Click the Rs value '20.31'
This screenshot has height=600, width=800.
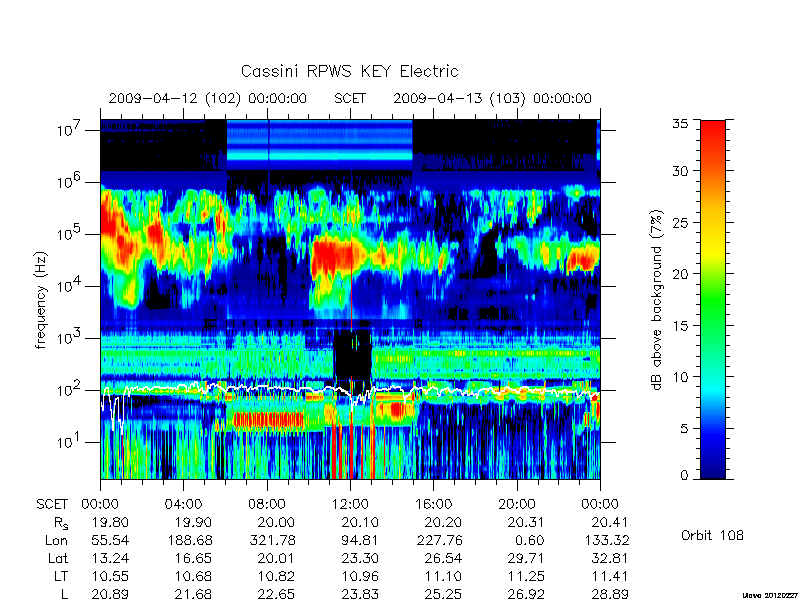pos(526,522)
